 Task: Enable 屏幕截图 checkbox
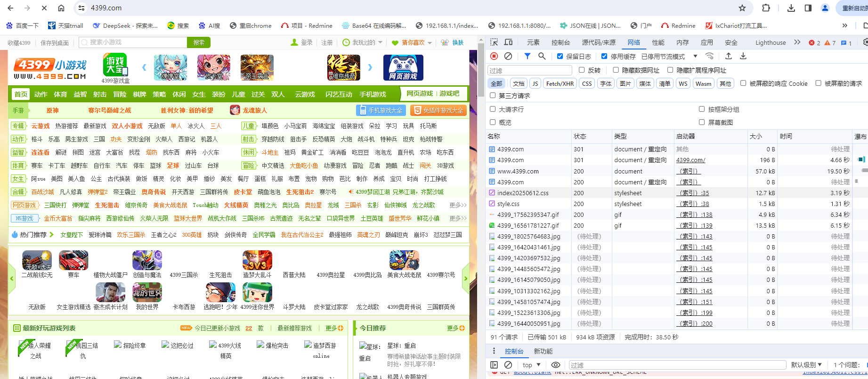pyautogui.click(x=702, y=122)
